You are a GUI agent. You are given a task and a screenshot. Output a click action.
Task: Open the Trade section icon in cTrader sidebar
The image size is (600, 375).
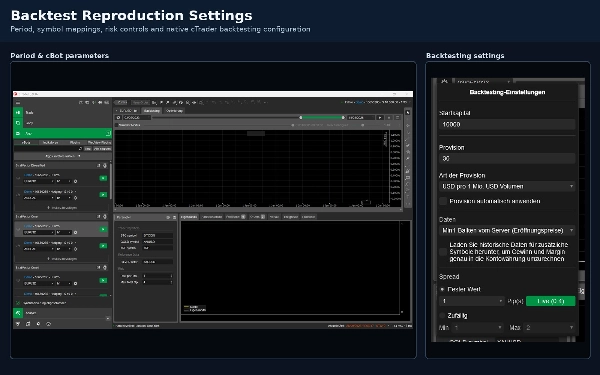pos(18,112)
